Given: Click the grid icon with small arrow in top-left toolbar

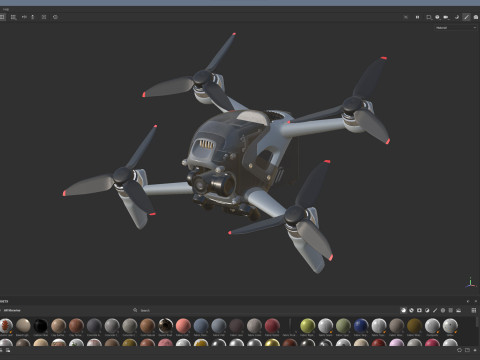Looking at the screenshot, I should coord(13,17).
